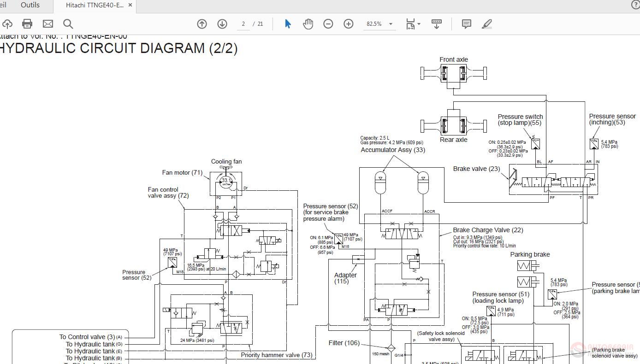Screen dimensions: 640x364
Task: Select the Hitachi TTNGE40-E... document tab
Action: point(95,5)
